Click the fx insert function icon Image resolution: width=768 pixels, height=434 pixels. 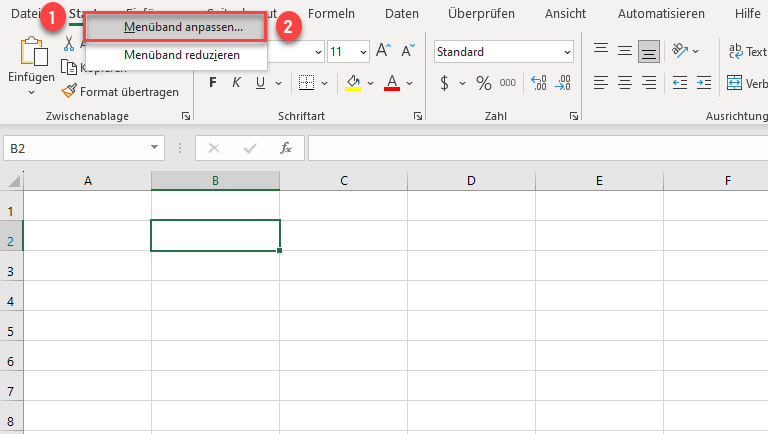pos(286,148)
